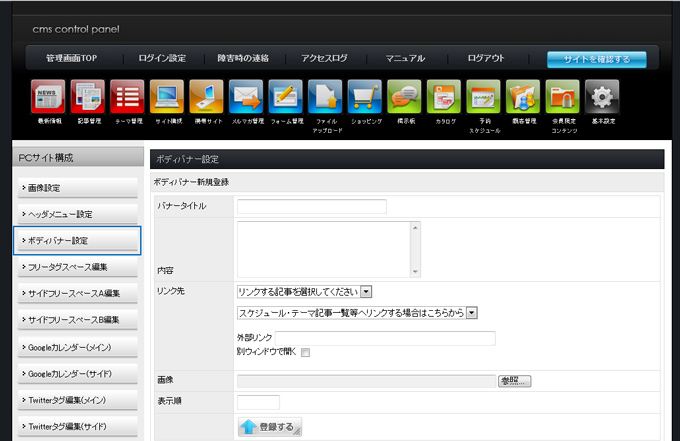Open the ショッピング cart icon
The height and width of the screenshot is (441, 680).
(x=364, y=97)
